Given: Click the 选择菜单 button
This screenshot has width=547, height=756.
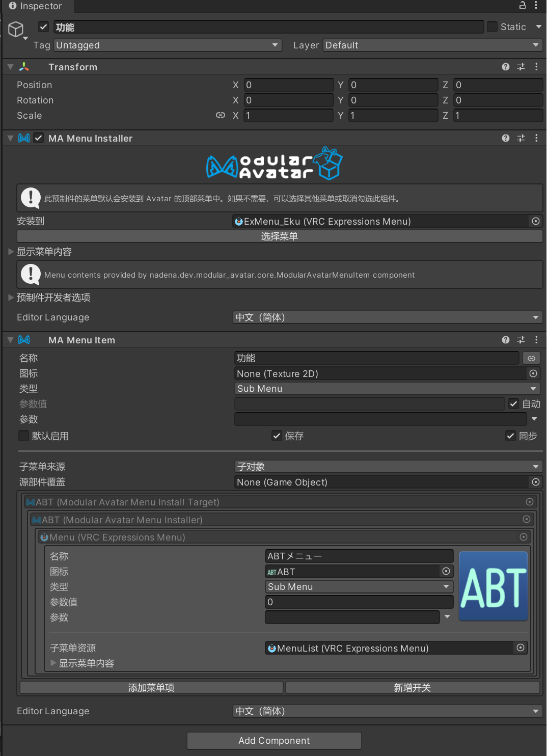Looking at the screenshot, I should tap(279, 236).
